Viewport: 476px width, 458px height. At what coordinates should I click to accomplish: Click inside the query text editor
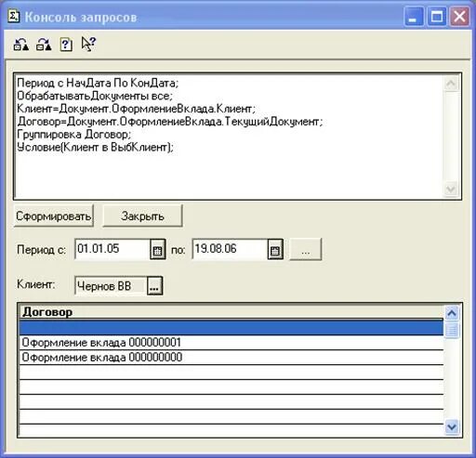point(230,137)
